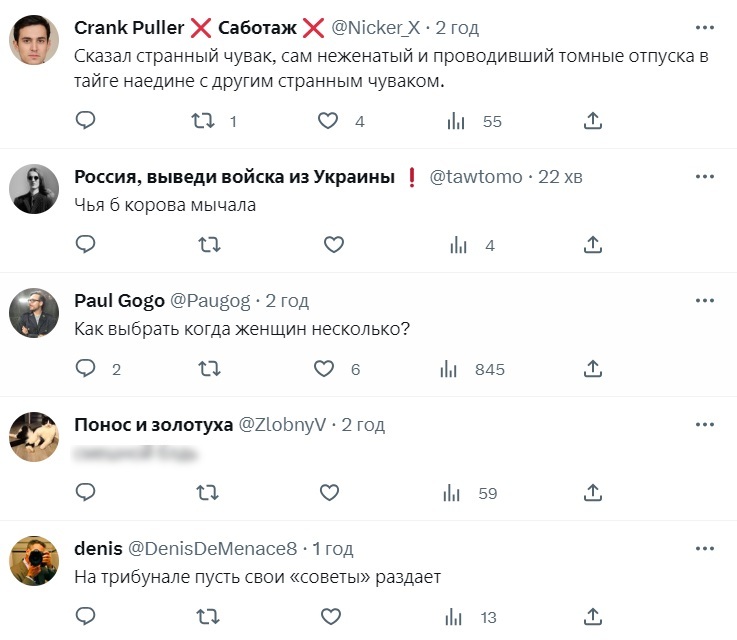Open more menu on Paul Gogo's tweet
Image resolution: width=737 pixels, height=640 pixels.
pyautogui.click(x=705, y=300)
